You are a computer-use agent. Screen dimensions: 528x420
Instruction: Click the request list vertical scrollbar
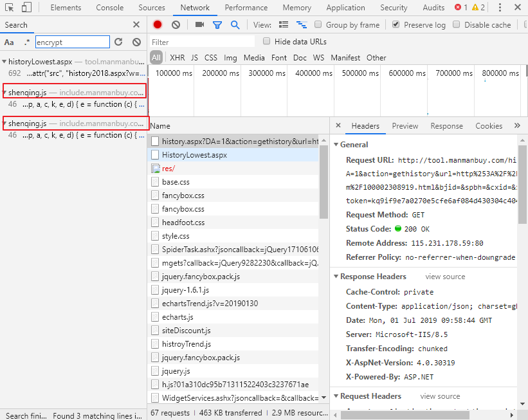(x=323, y=182)
